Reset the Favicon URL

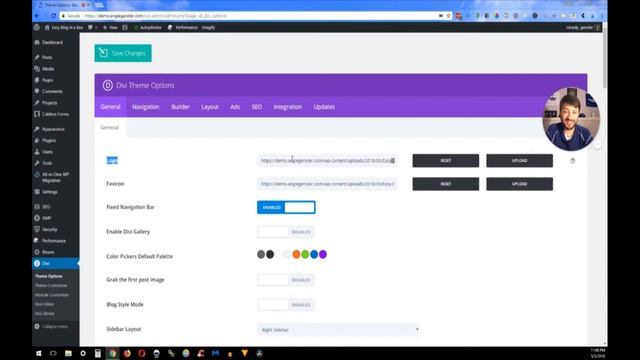pos(446,184)
